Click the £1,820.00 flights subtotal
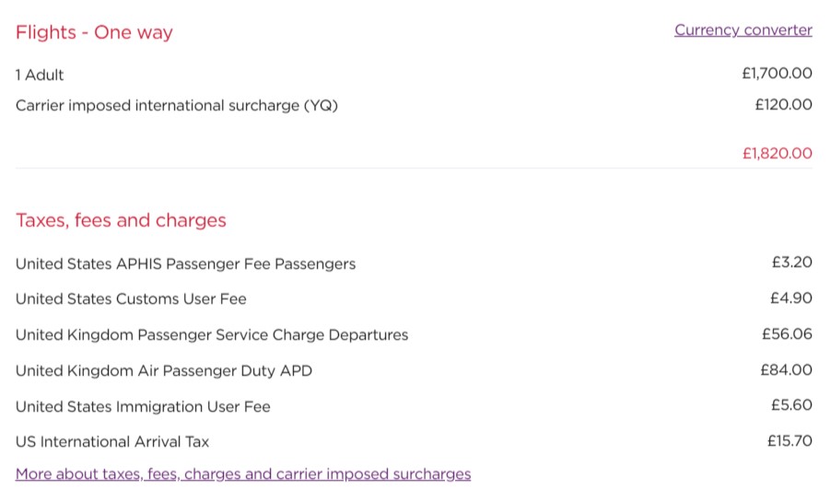This screenshot has height=504, width=831. (777, 153)
